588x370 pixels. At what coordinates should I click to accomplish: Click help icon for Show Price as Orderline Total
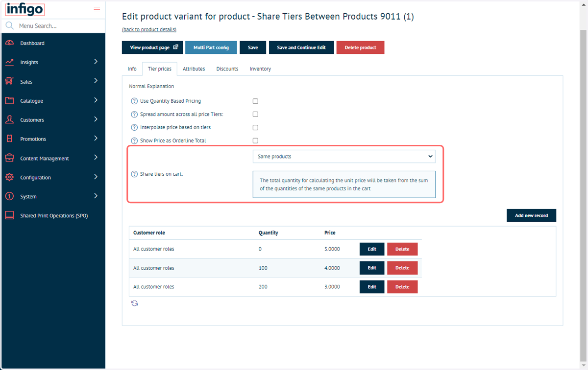coord(134,140)
